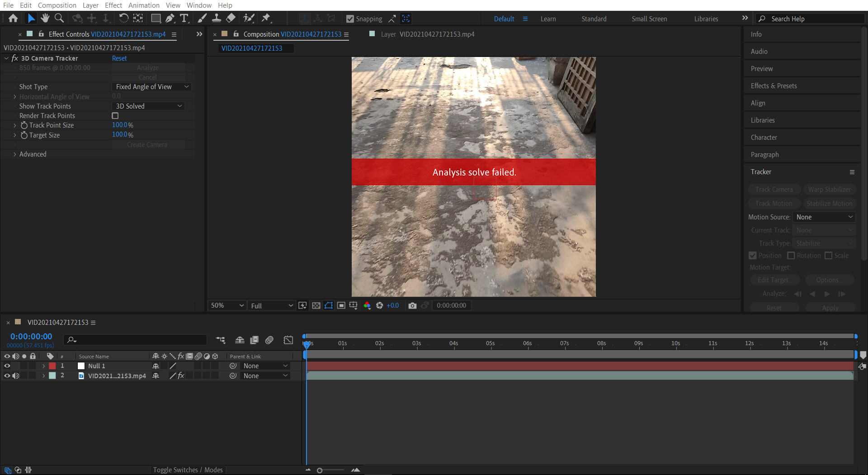Toggle the transparency grid in the viewer
868x475 pixels.
[316, 305]
